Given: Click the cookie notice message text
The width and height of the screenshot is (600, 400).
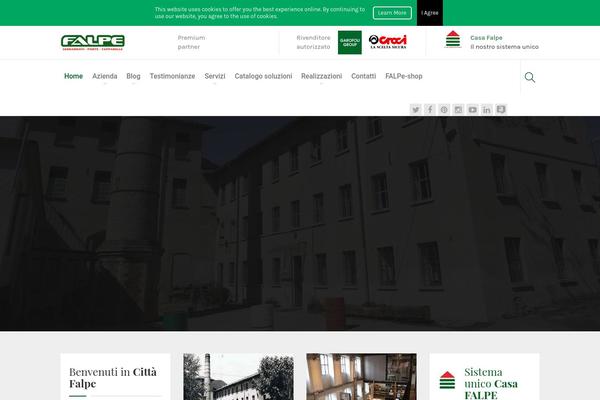Looking at the screenshot, I should (260, 13).
